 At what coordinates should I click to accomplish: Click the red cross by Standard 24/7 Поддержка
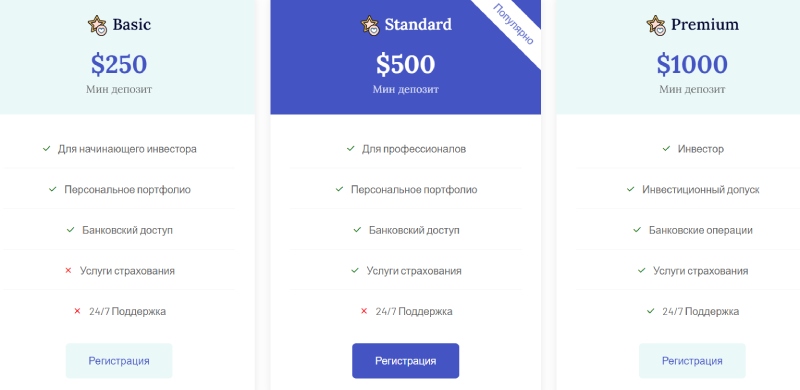[x=364, y=311]
